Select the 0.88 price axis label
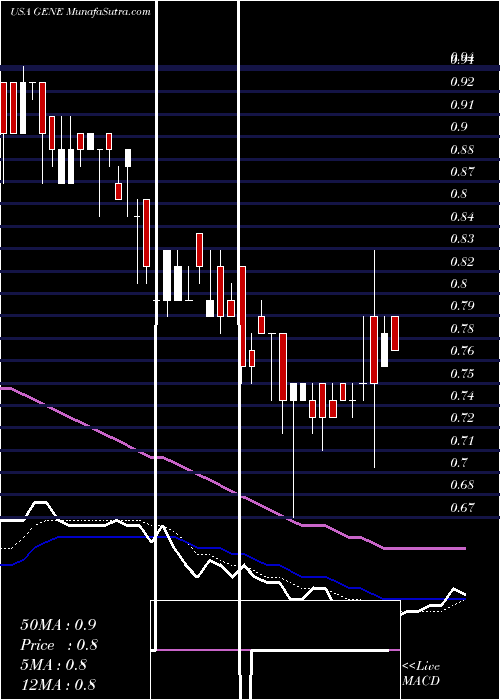The width and height of the screenshot is (500, 700). pyautogui.click(x=462, y=149)
